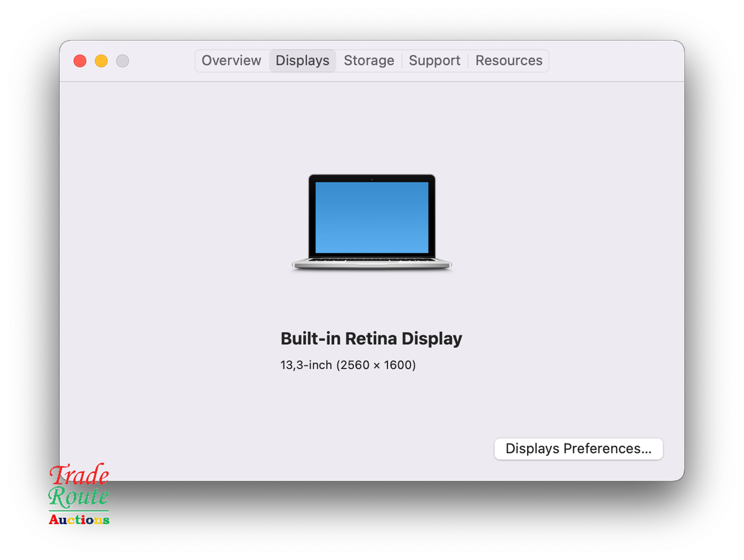The width and height of the screenshot is (744, 560).
Task: Click the red 'Trade' text in the watermark logo
Action: (78, 475)
